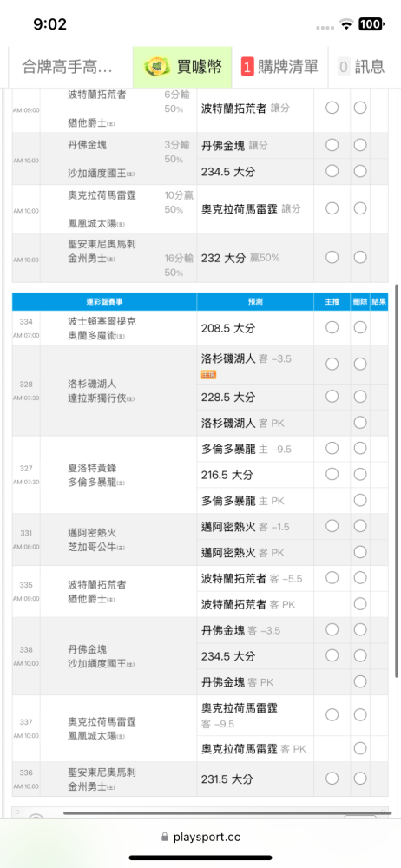Select 主推 for 波特蘭拓荒者 客 -5.5
This screenshot has width=401, height=868.
pyautogui.click(x=332, y=577)
